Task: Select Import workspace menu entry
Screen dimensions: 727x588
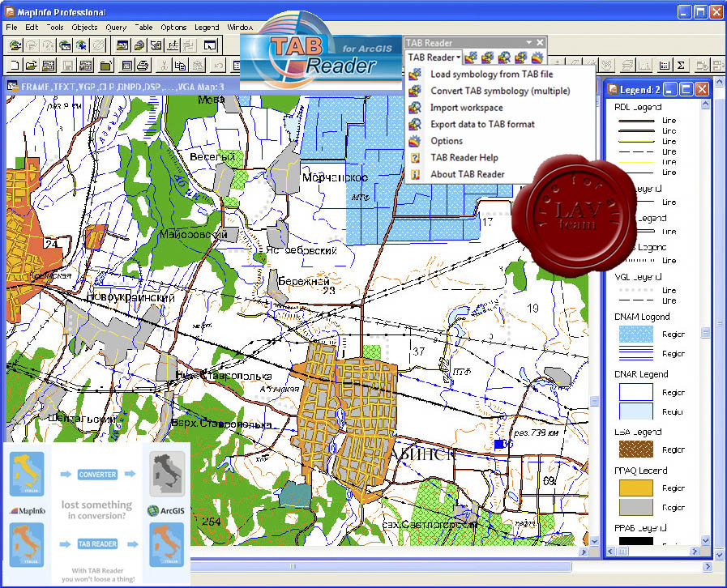Action: pos(501,108)
